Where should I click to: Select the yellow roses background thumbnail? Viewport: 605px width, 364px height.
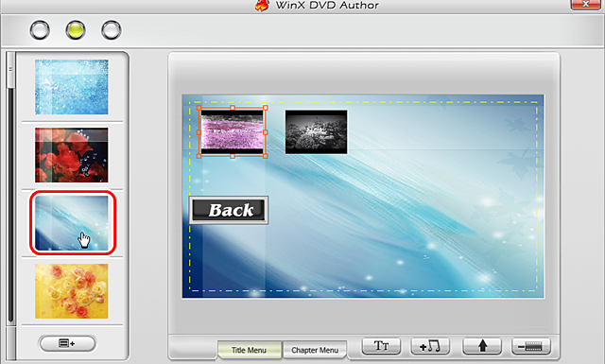[72, 291]
